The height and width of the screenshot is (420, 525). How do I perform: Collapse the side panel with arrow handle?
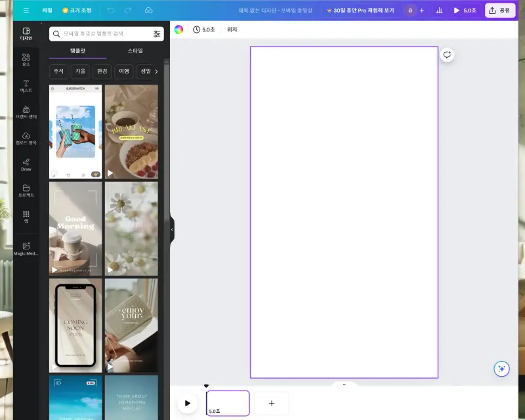tap(172, 230)
